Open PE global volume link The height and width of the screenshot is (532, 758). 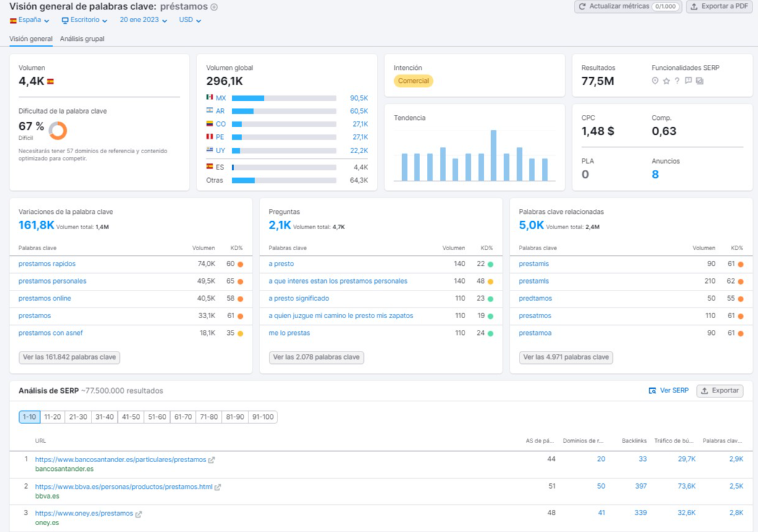(x=220, y=137)
